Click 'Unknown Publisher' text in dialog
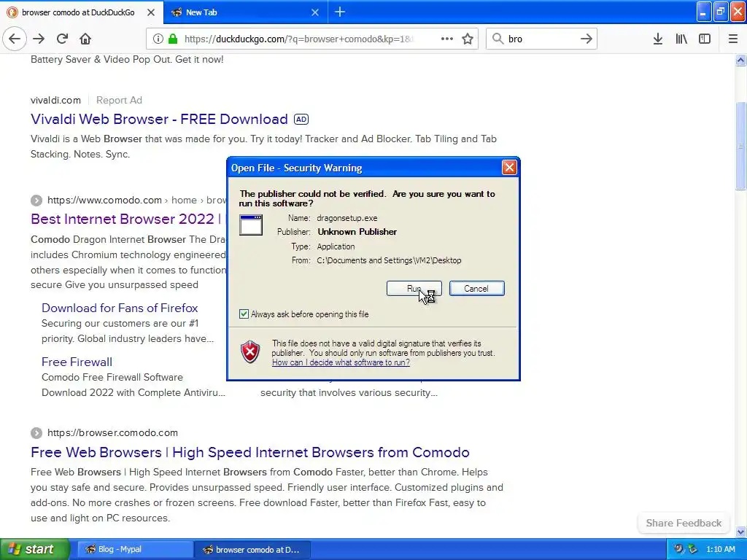This screenshot has width=747, height=560. (x=357, y=232)
